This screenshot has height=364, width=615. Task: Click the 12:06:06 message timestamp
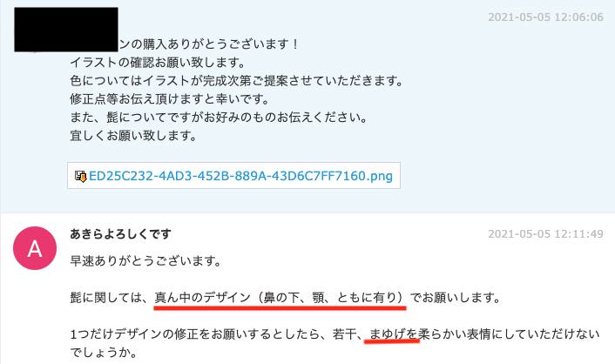[545, 17]
